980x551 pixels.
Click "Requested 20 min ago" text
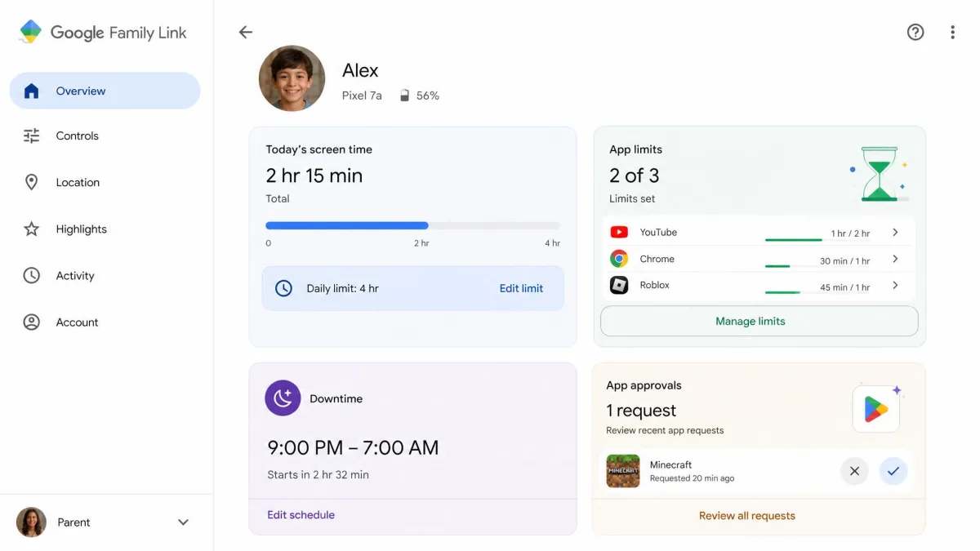click(692, 478)
